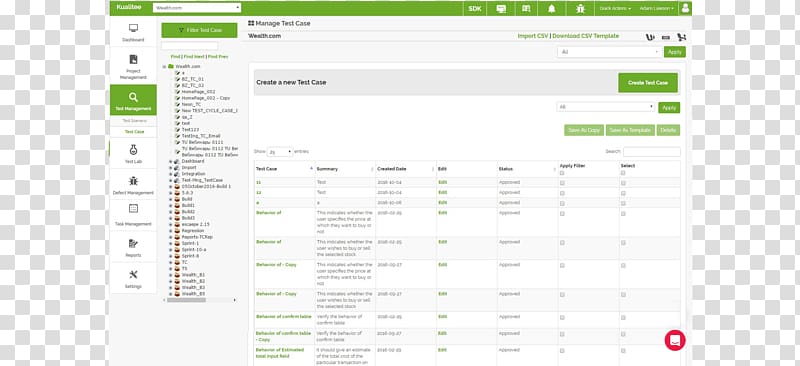This screenshot has width=800, height=366.
Task: Sort by the Test Case column header
Action: 285,169
